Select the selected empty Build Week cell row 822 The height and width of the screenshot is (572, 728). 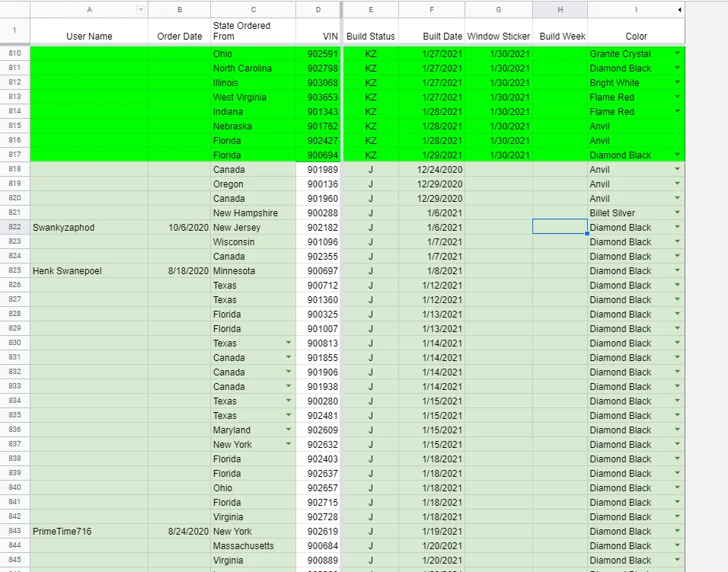(x=560, y=226)
